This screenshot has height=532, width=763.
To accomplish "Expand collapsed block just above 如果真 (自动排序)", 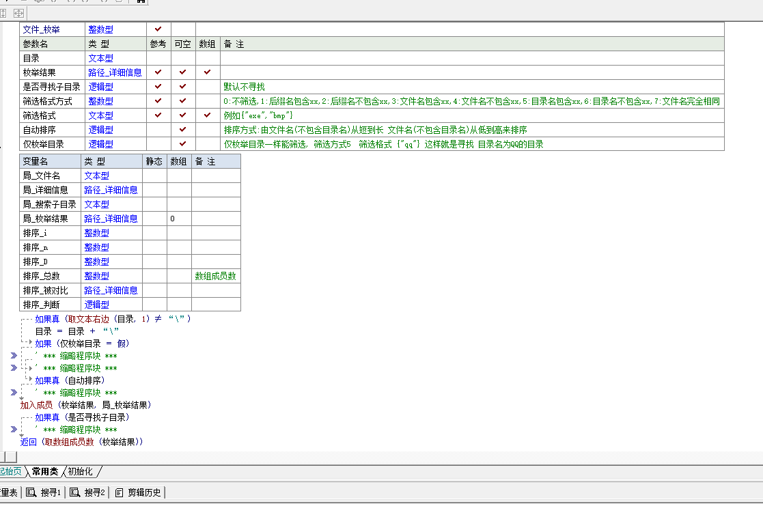I will (x=14, y=368).
